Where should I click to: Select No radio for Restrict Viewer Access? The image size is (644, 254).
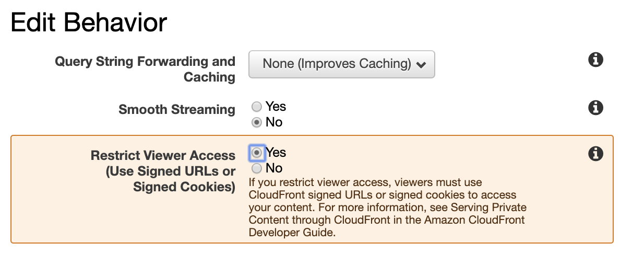pos(257,169)
